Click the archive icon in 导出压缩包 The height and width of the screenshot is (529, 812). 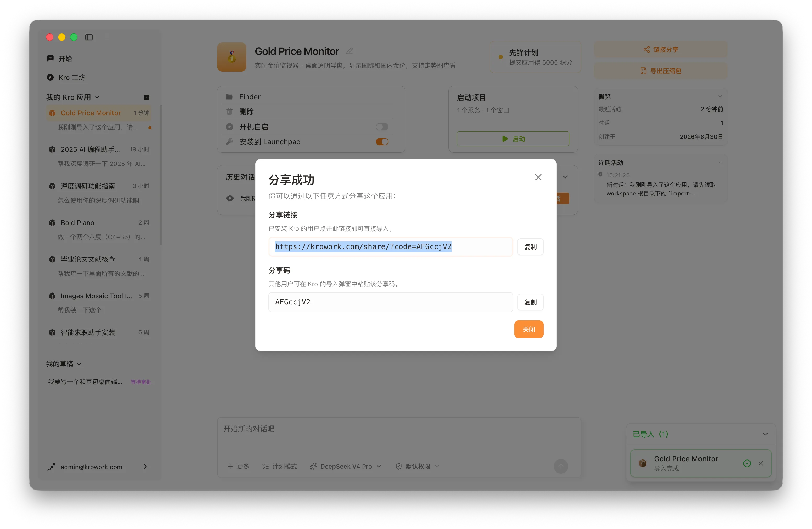(643, 71)
